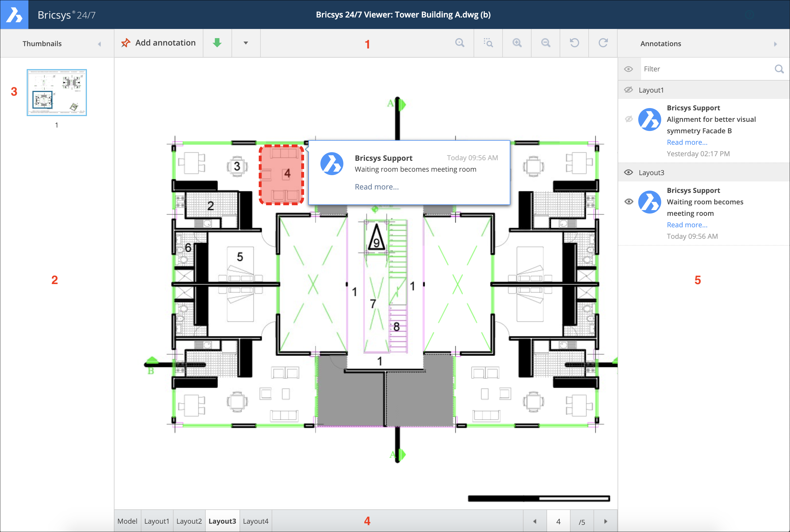Click 'Yesterday 02:17 PM' timestamp
This screenshot has height=532, width=790.
point(698,154)
